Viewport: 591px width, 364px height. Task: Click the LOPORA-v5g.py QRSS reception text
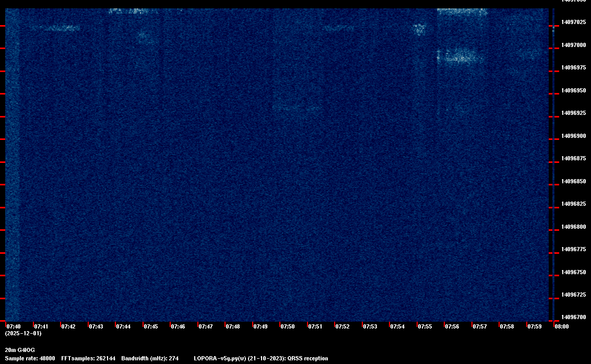[x=261, y=358]
